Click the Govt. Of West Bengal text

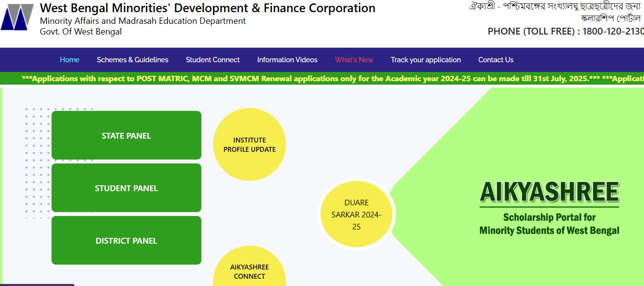tap(81, 32)
